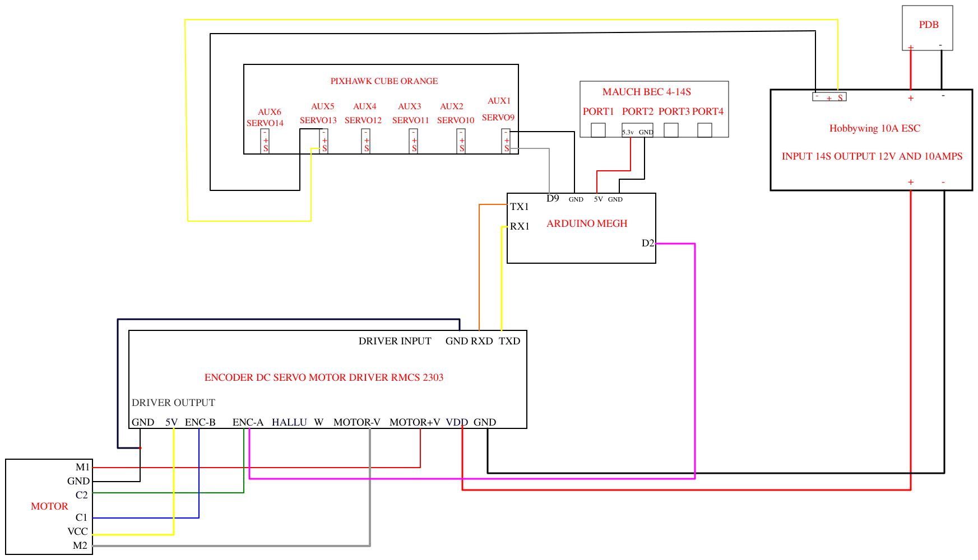978x560 pixels.
Task: Select the PORT4 label
Action: coord(708,111)
